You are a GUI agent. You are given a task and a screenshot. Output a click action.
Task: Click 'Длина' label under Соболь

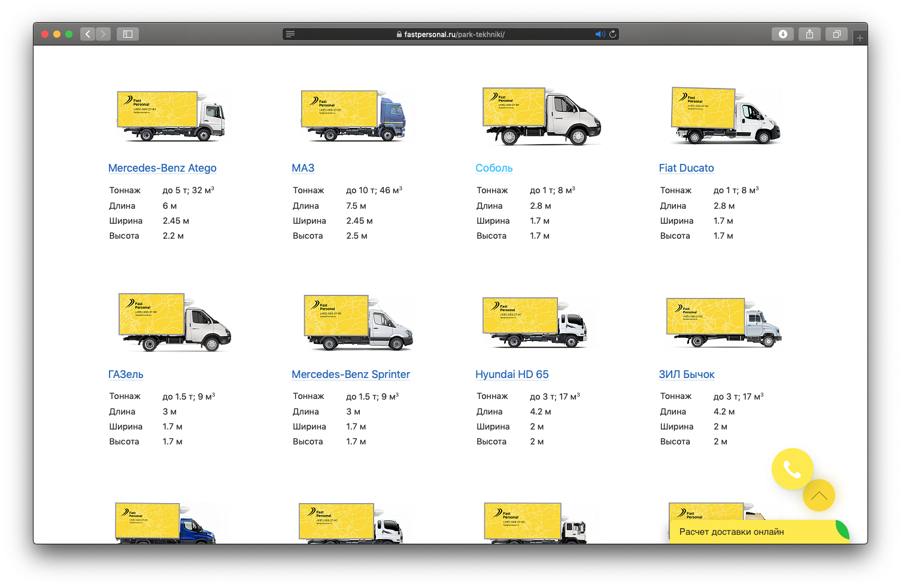490,206
